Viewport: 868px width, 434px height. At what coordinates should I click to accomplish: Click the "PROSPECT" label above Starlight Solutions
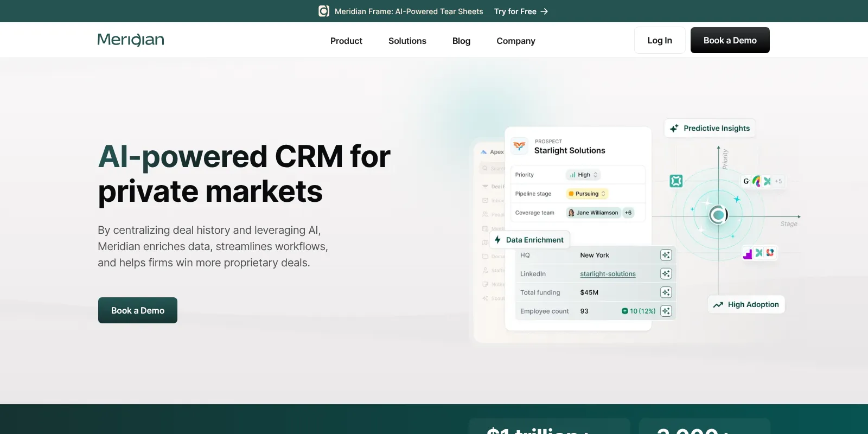548,142
